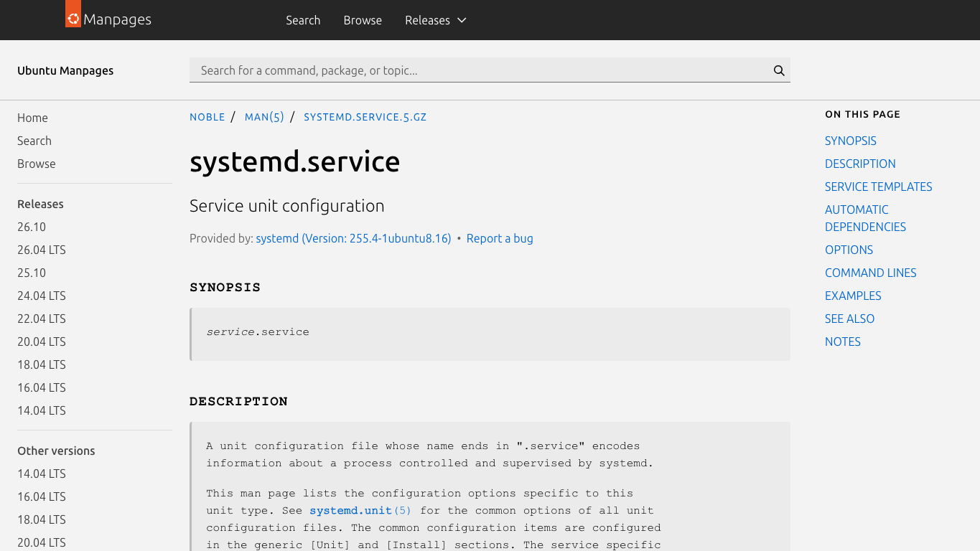Viewport: 980px width, 551px height.
Task: Open systemd package version link
Action: click(353, 238)
